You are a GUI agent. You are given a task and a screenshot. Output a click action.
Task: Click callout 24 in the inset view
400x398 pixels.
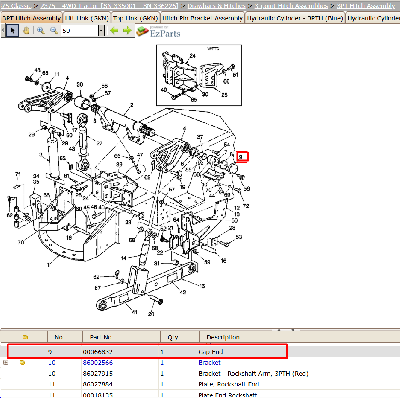(x=193, y=56)
